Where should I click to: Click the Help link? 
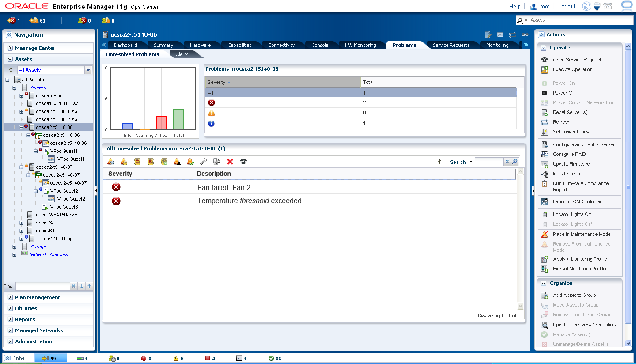tap(515, 7)
